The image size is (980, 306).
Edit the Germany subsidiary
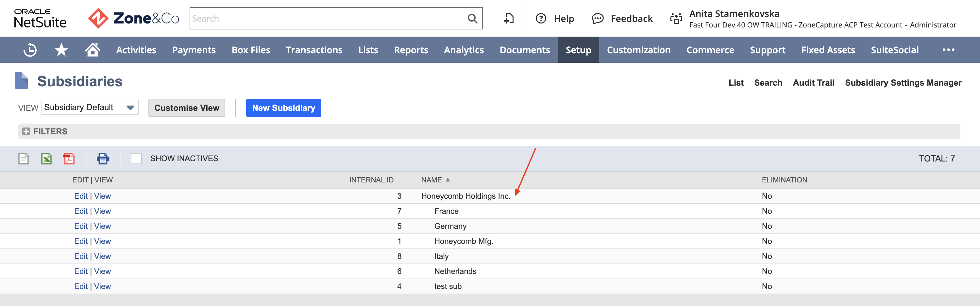point(81,226)
